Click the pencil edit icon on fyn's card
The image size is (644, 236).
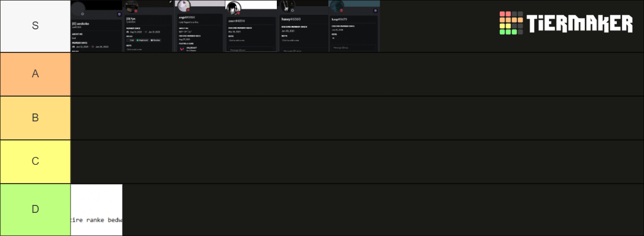point(171,2)
